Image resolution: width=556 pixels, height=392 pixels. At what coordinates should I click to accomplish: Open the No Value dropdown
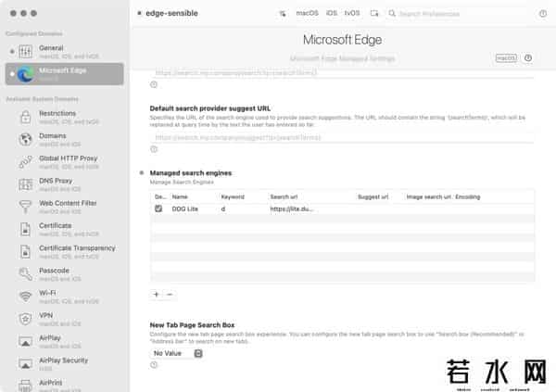click(x=178, y=353)
